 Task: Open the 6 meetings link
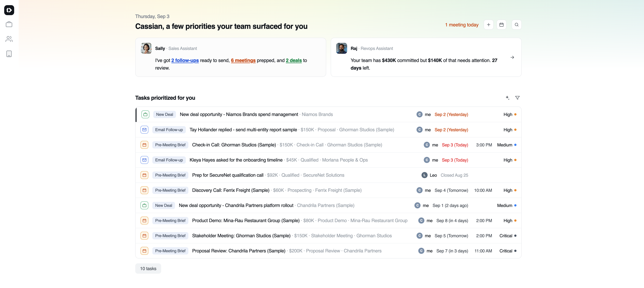point(243,60)
